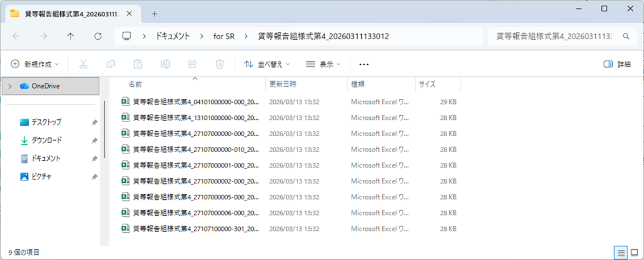Click 9 個の項目 status bar text
The width and height of the screenshot is (644, 260).
point(24,252)
